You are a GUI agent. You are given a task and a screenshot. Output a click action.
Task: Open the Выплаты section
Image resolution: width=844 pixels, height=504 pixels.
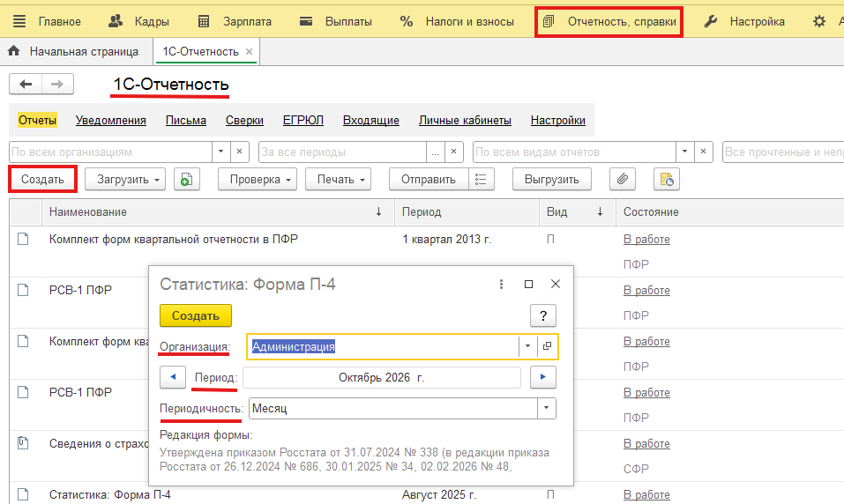[336, 21]
